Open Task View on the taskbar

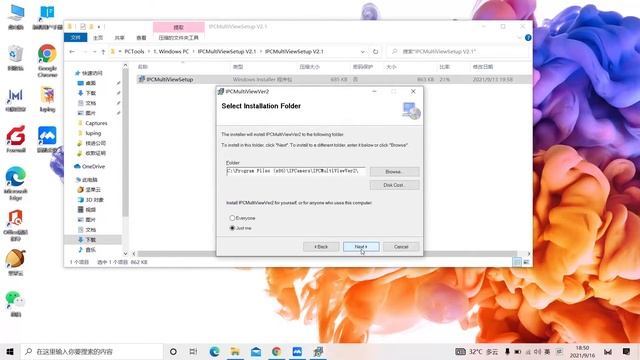point(193,351)
